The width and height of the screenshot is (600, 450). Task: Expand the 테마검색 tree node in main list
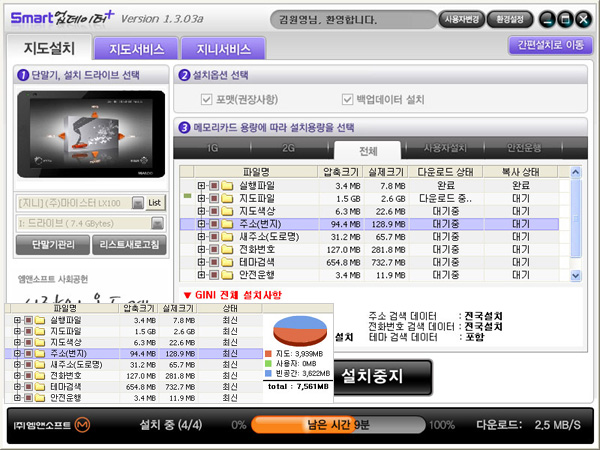tap(201, 262)
